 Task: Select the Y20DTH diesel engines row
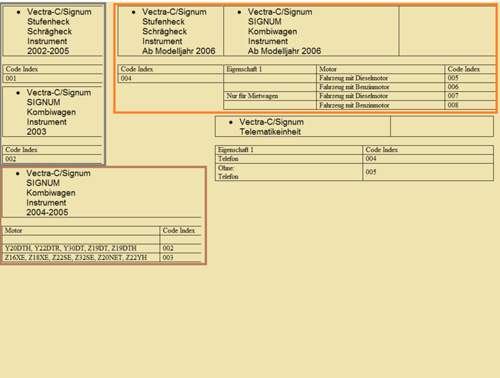102,248
